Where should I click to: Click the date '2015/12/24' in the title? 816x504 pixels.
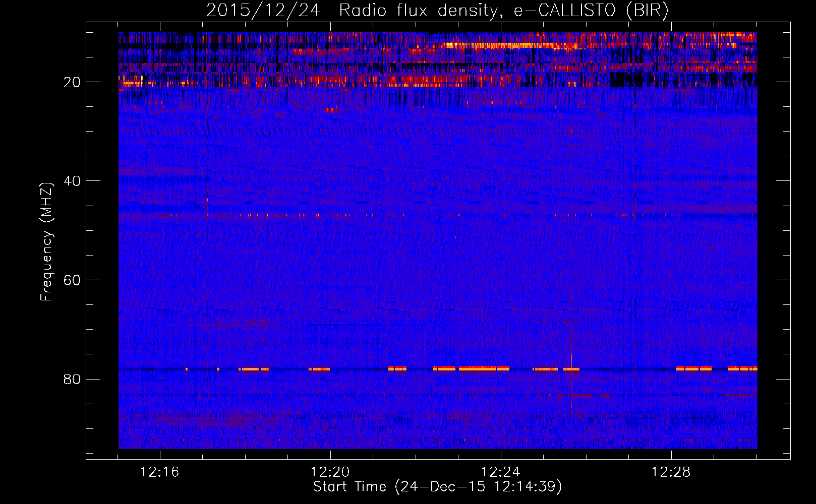[x=263, y=11]
